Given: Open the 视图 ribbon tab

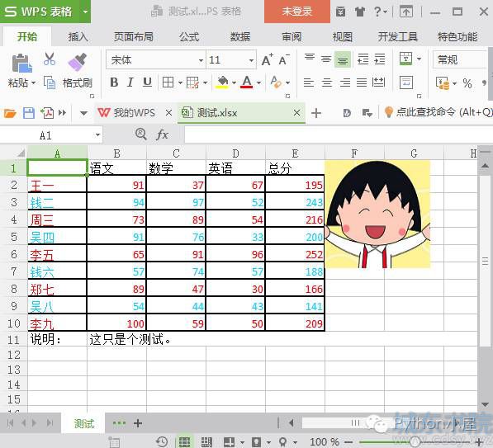Looking at the screenshot, I should [x=343, y=37].
